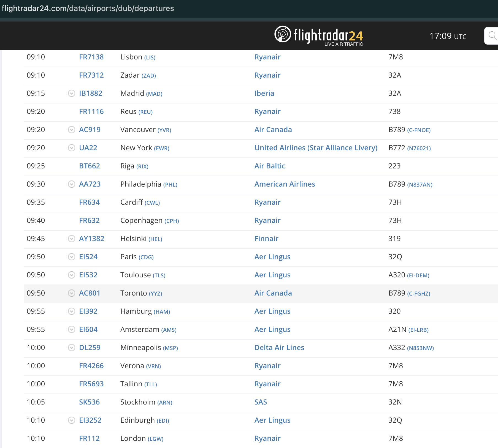
Task: Click the browser address bar URL
Action: (x=88, y=9)
